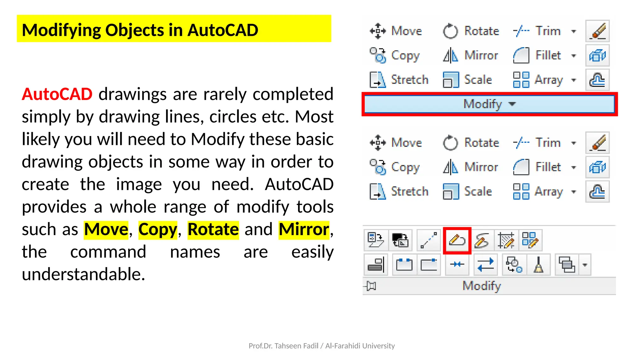Select Array in the expanded Modify panel
The height and width of the screenshot is (362, 644).
coord(538,191)
